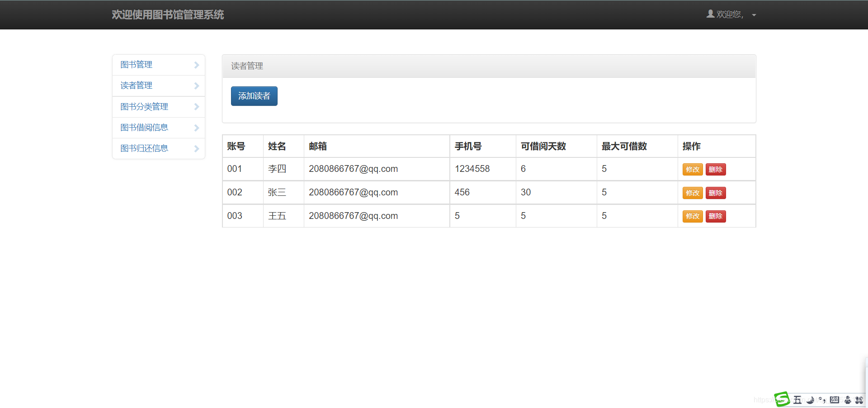Expand chevron next to 读者管理 in sidebar
This screenshot has height=408, width=868.
coord(197,86)
